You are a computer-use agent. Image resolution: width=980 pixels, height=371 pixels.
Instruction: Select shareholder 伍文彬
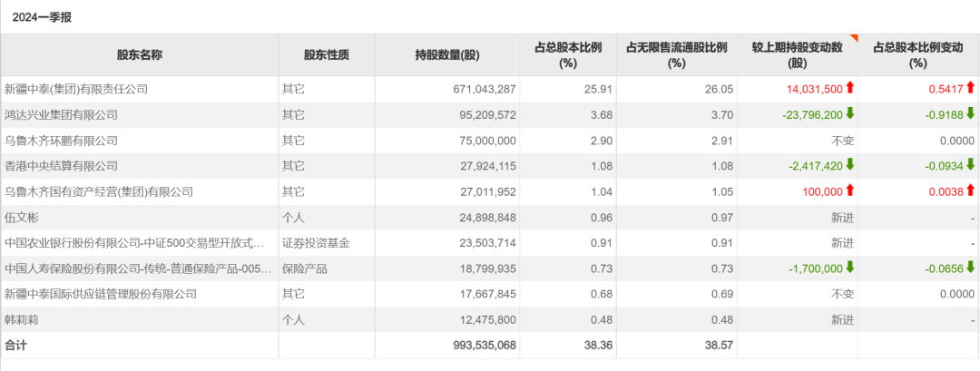22,218
